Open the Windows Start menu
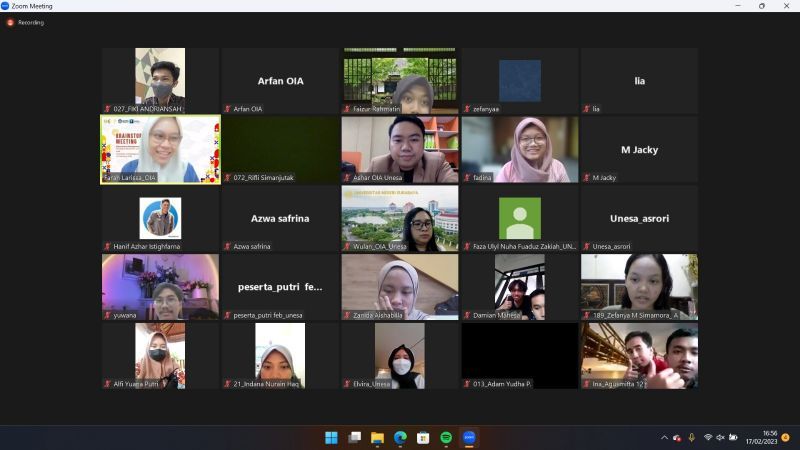Image resolution: width=800 pixels, height=450 pixels. click(331, 438)
